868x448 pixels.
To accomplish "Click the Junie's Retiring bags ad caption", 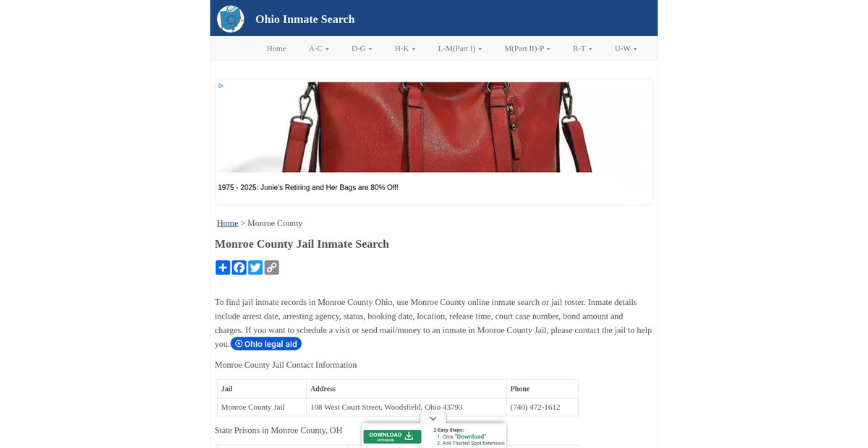I will pos(308,187).
